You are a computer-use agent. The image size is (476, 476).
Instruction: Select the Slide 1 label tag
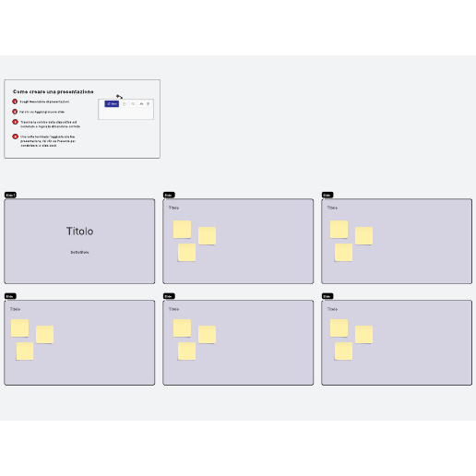pos(10,195)
